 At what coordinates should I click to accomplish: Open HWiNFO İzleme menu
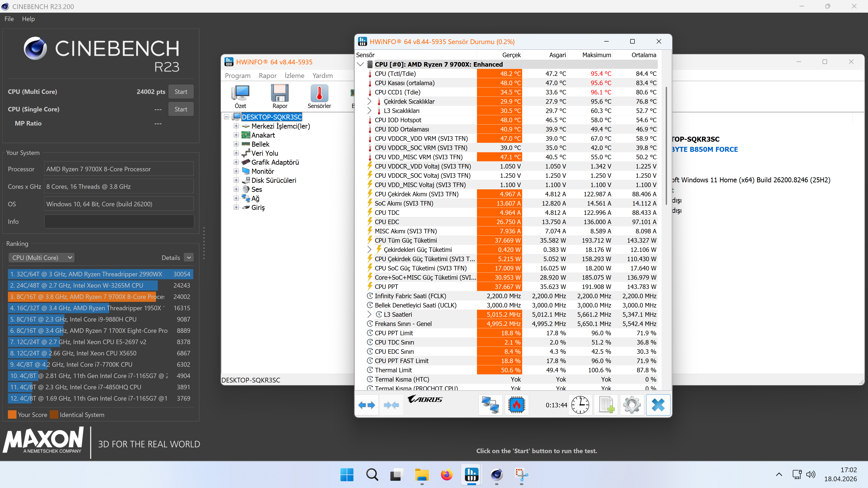click(295, 75)
